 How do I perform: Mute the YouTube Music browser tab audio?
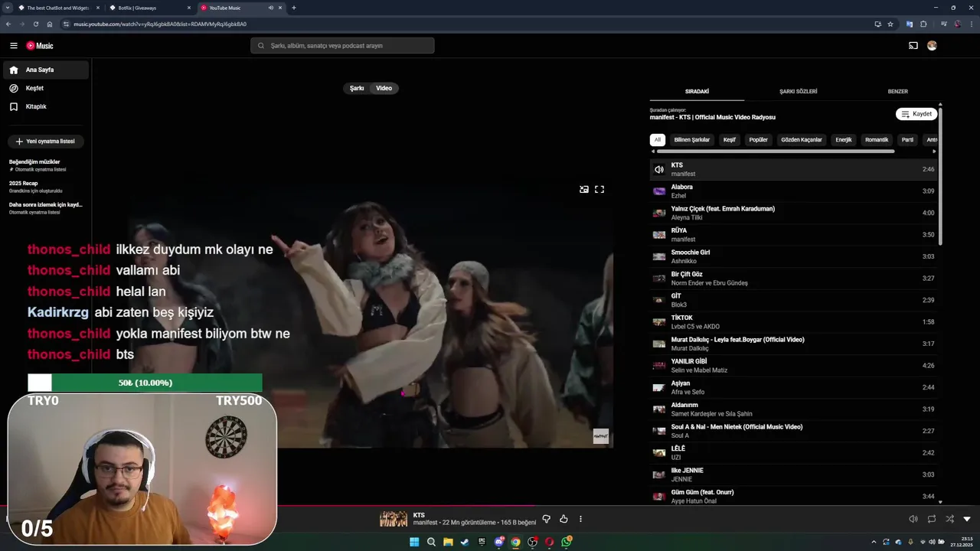click(x=270, y=8)
